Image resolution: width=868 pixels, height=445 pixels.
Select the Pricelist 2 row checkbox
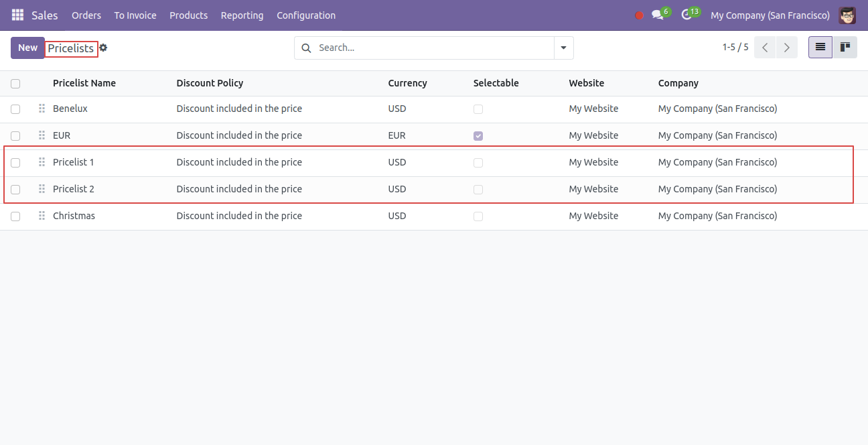click(15, 190)
